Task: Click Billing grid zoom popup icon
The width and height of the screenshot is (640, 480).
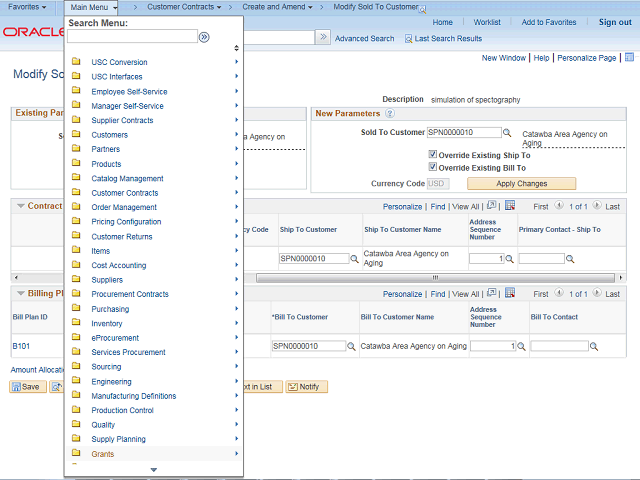Action: [491, 293]
